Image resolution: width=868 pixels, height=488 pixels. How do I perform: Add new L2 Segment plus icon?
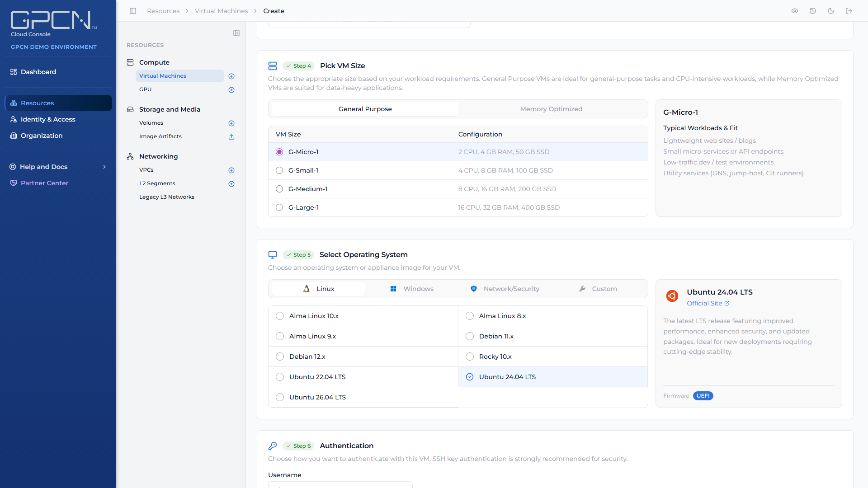231,184
